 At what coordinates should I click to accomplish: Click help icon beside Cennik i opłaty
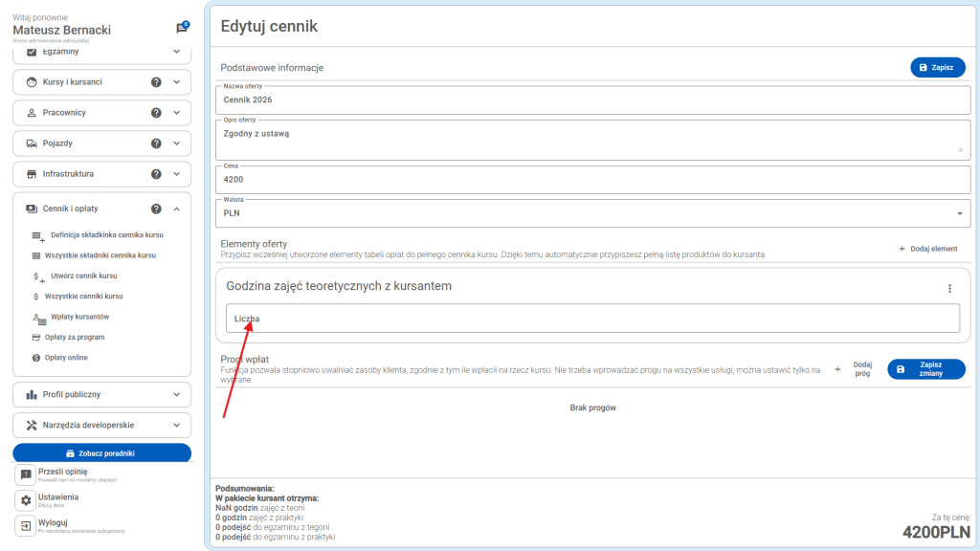coord(156,209)
